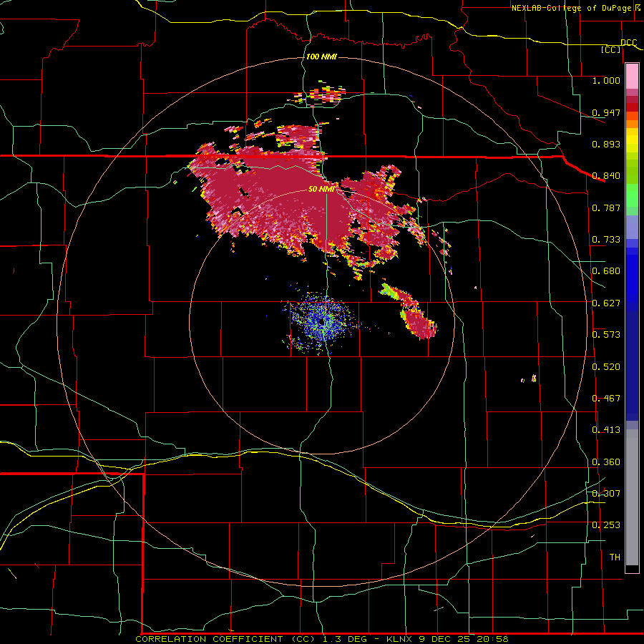Pick the gray bottom section of color bar
644x644 pixels.
click(x=632, y=497)
